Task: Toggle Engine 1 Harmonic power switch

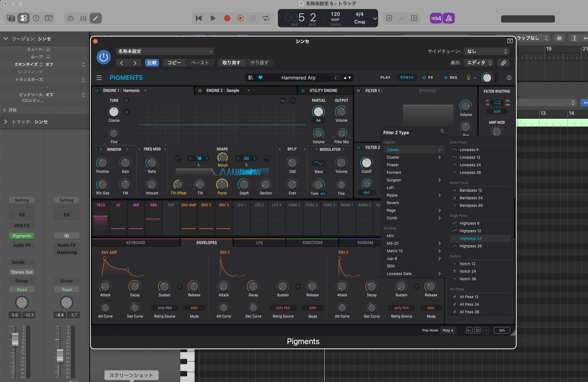Action: 97,90
